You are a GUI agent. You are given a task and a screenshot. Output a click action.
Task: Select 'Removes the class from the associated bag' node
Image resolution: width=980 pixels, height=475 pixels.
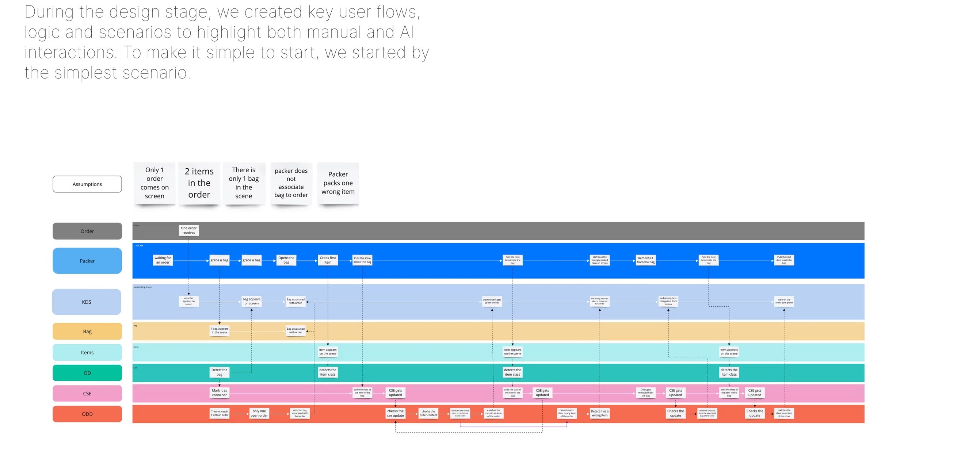click(707, 413)
